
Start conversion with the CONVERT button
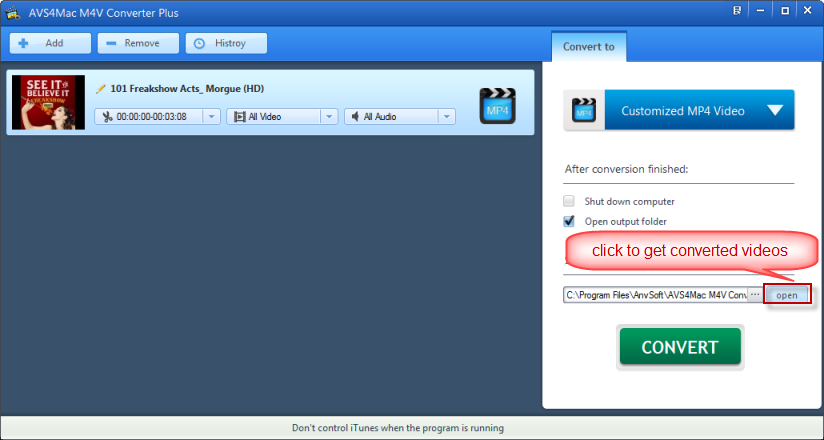[680, 347]
